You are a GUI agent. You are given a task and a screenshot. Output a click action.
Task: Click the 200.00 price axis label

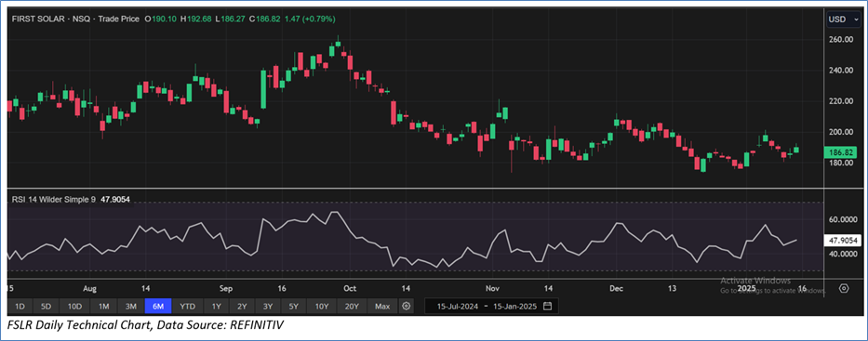tap(840, 132)
